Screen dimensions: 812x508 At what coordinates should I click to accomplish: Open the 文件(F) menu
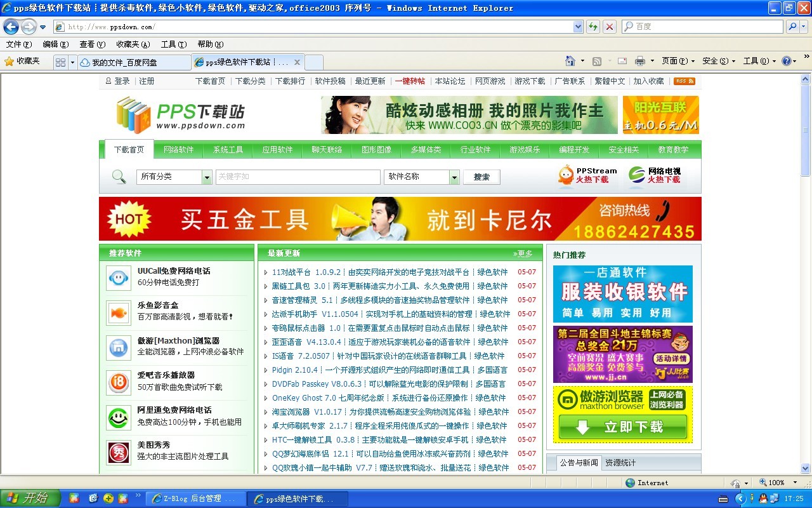coord(18,44)
